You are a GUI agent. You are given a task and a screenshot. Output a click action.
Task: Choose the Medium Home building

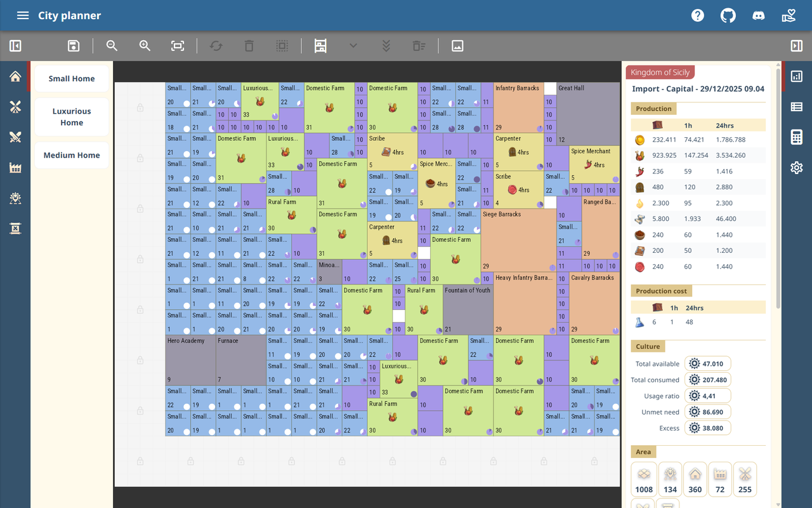click(x=72, y=155)
